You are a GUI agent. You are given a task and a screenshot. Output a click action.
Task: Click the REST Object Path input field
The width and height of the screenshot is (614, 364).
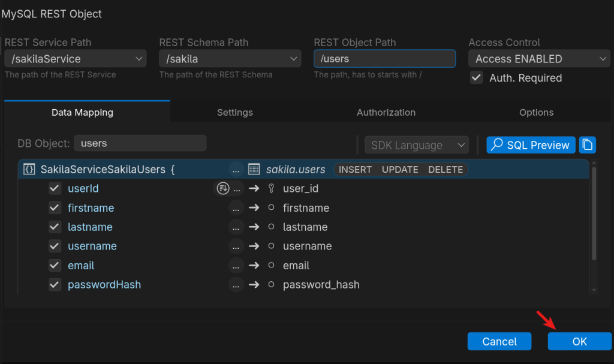pyautogui.click(x=384, y=59)
